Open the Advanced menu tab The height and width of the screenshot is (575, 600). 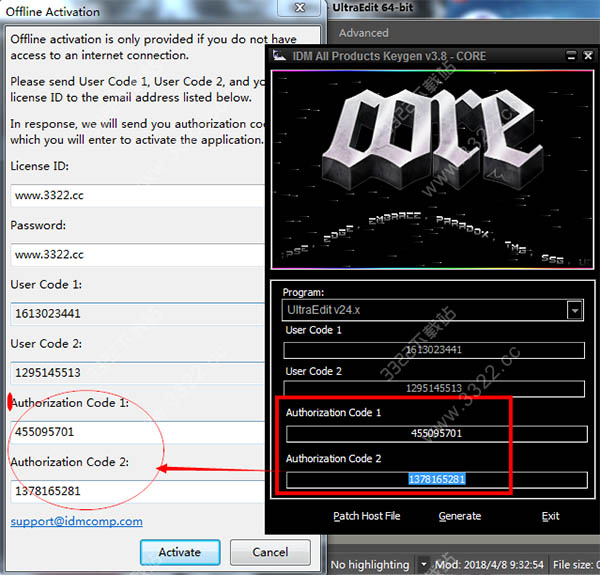click(x=363, y=33)
